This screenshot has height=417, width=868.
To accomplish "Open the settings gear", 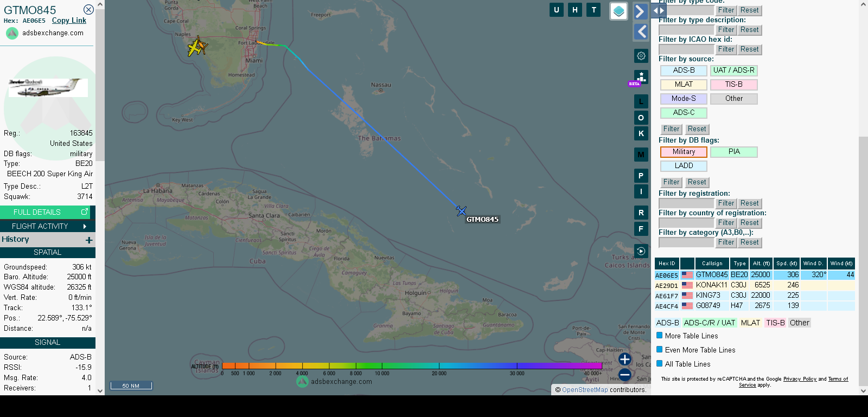I will [641, 56].
